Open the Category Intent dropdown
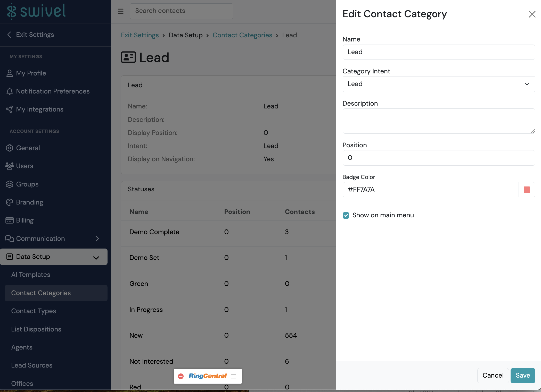Image resolution: width=541 pixels, height=392 pixels. click(439, 84)
